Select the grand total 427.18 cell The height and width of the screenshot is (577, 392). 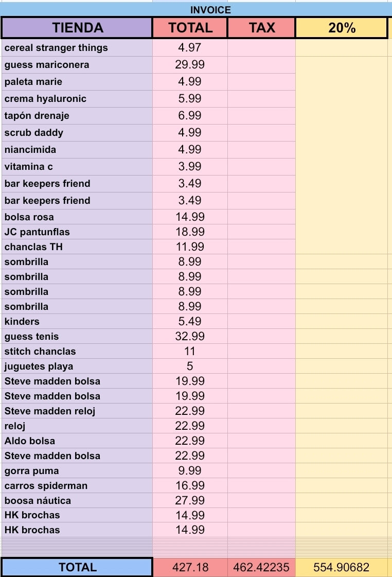tap(190, 567)
